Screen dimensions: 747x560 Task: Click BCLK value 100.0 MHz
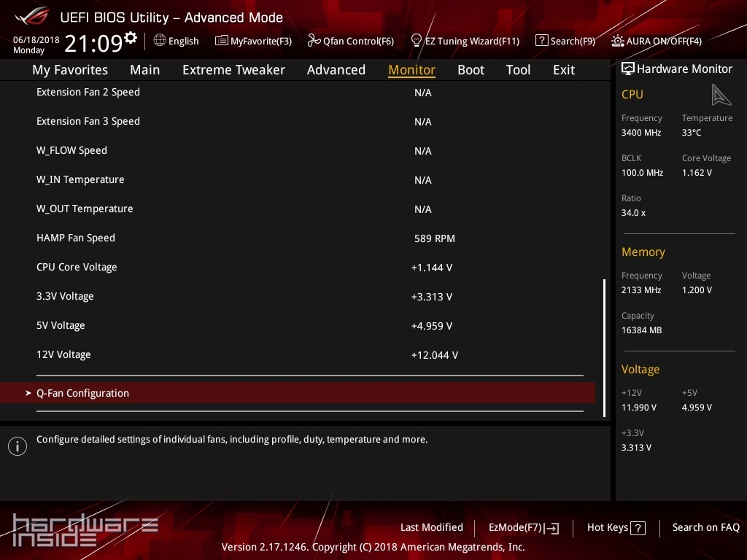(x=642, y=173)
